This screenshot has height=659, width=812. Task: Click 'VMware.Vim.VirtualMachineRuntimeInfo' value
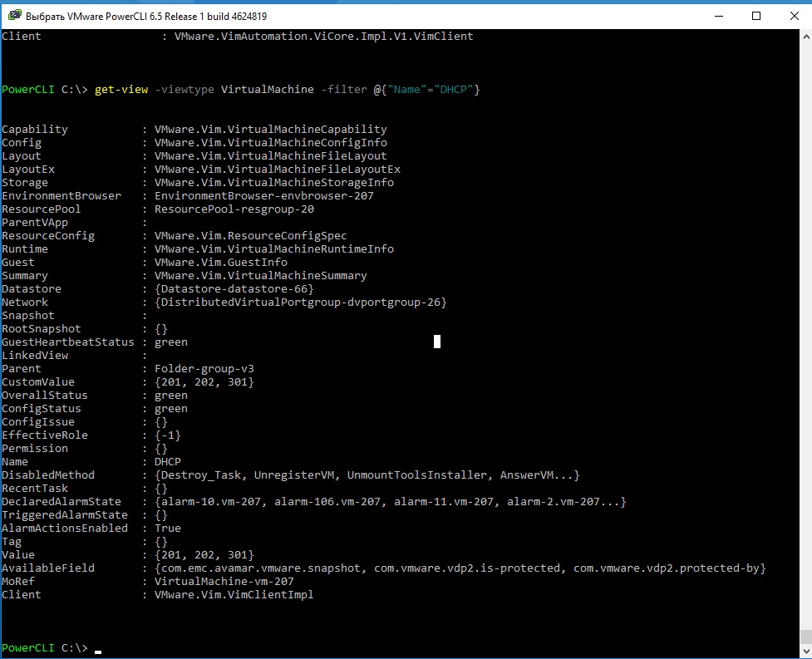tap(274, 249)
